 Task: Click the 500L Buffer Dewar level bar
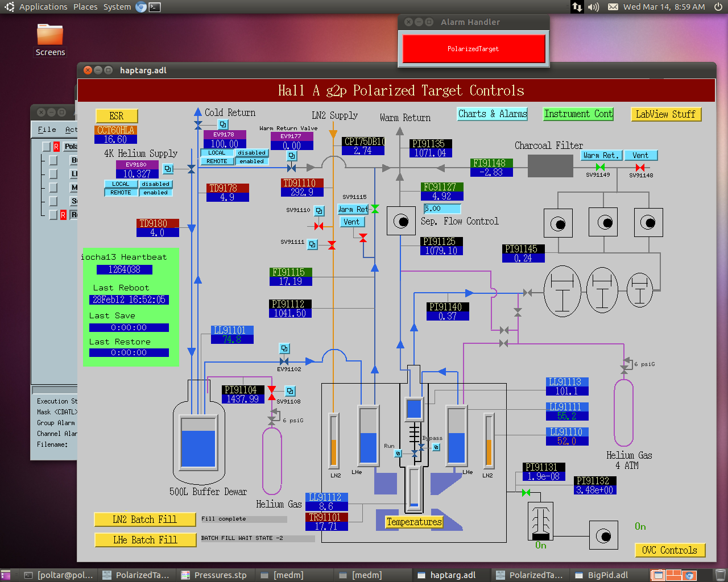point(198,442)
